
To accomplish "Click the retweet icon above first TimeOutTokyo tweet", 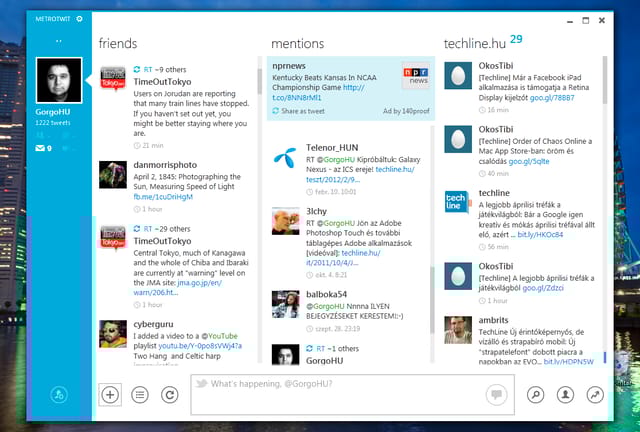I will coord(137,69).
